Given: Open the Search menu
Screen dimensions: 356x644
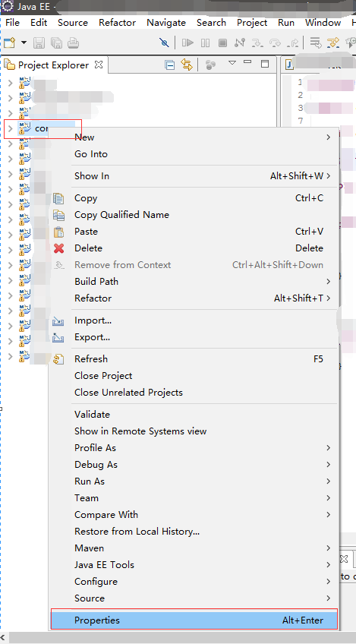Looking at the screenshot, I should 211,23.
